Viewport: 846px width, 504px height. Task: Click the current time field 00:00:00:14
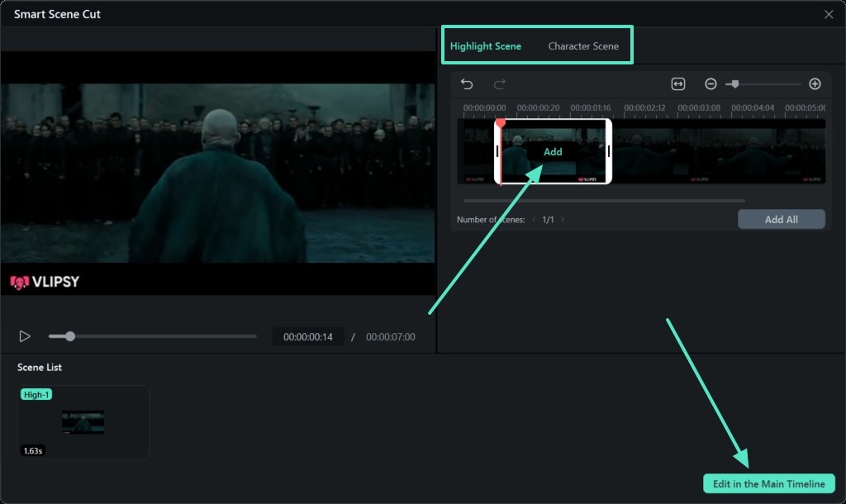(308, 337)
